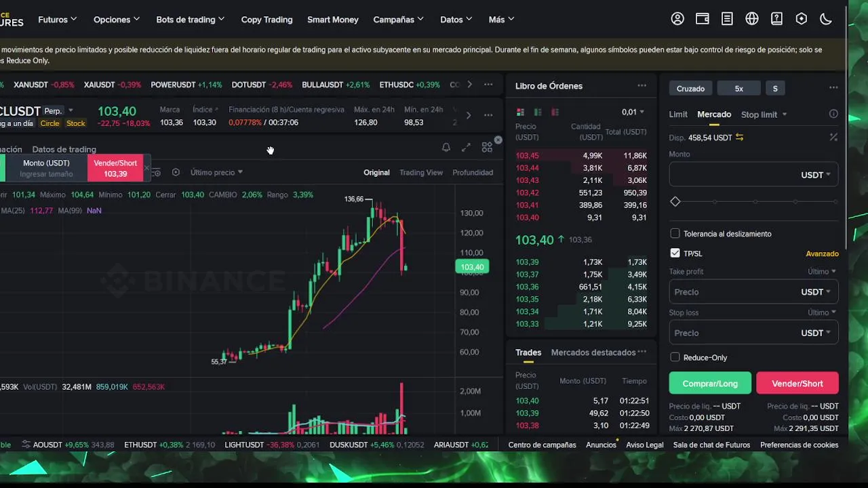Open the order panel three-dot menu
Viewport: 868px width, 488px height.
coord(833,87)
